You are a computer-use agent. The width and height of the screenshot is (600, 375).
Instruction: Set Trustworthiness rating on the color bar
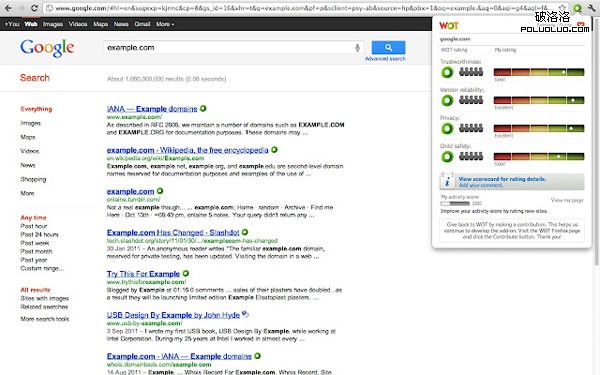[x=539, y=72]
